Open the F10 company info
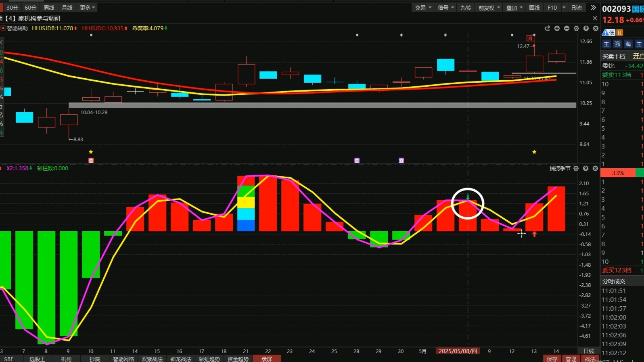644x362 pixels. coord(552,8)
